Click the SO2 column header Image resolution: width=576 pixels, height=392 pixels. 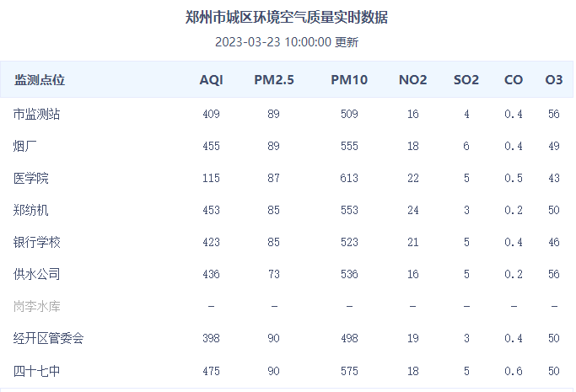pos(466,79)
